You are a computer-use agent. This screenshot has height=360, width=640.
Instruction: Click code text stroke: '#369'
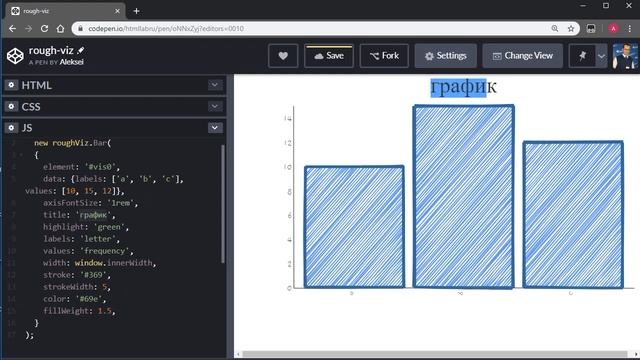coord(77,275)
